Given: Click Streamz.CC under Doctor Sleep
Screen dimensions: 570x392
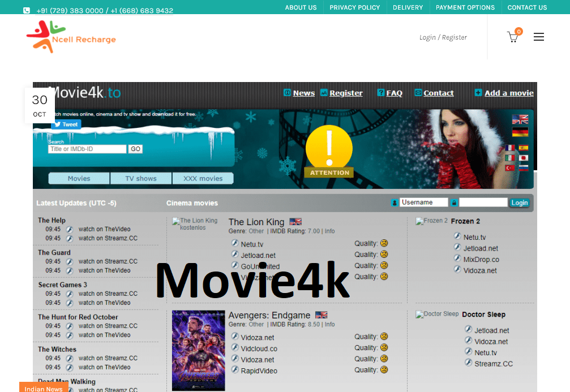Looking at the screenshot, I should click(493, 364).
